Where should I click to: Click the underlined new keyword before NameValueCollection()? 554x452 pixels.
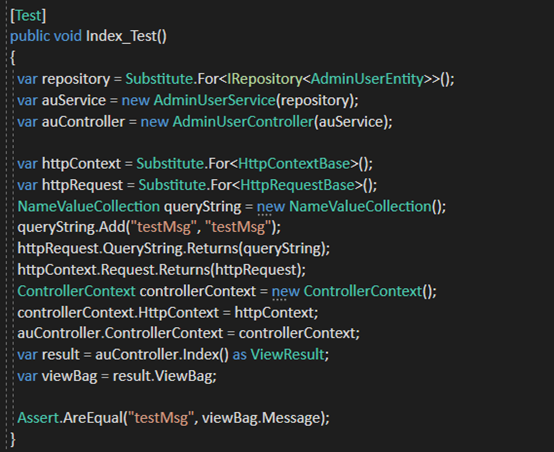pyautogui.click(x=271, y=207)
